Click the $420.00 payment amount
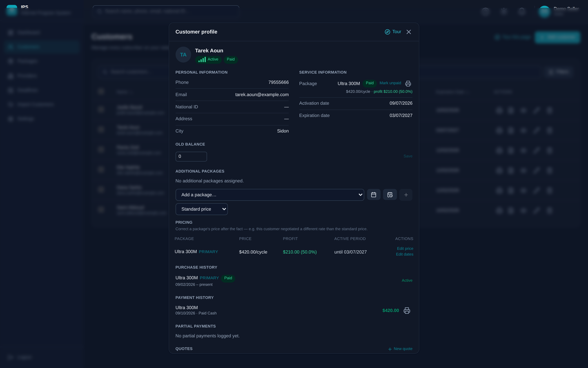588x368 pixels. (x=391, y=311)
